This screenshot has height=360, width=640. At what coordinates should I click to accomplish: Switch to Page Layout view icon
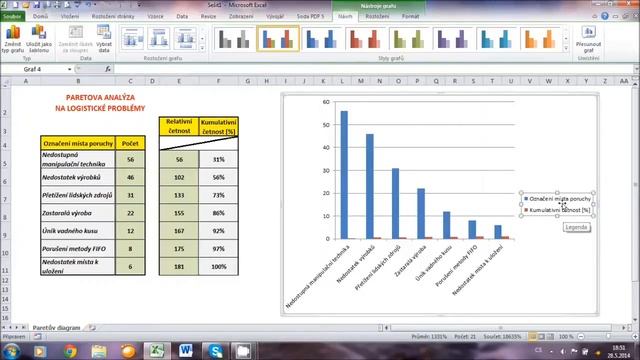tap(541, 337)
